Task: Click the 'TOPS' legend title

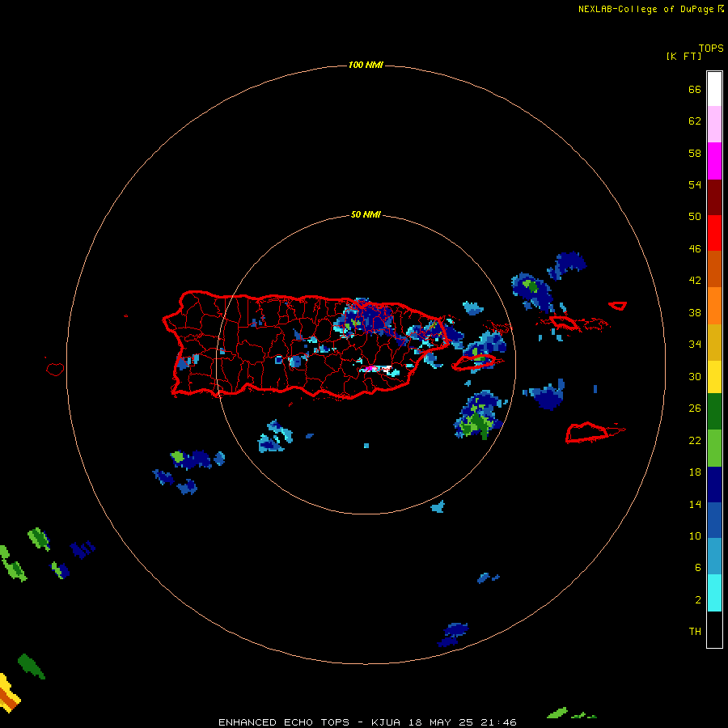Action: [711, 49]
